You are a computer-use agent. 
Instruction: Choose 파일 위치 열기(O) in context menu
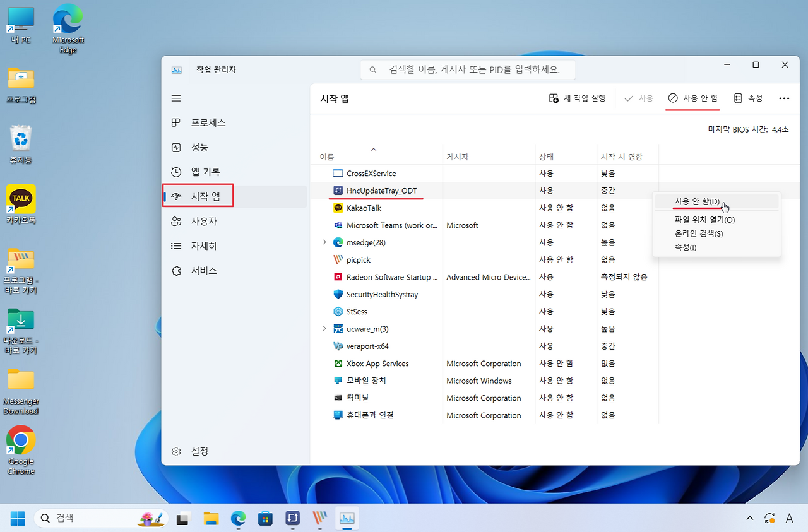(716, 220)
